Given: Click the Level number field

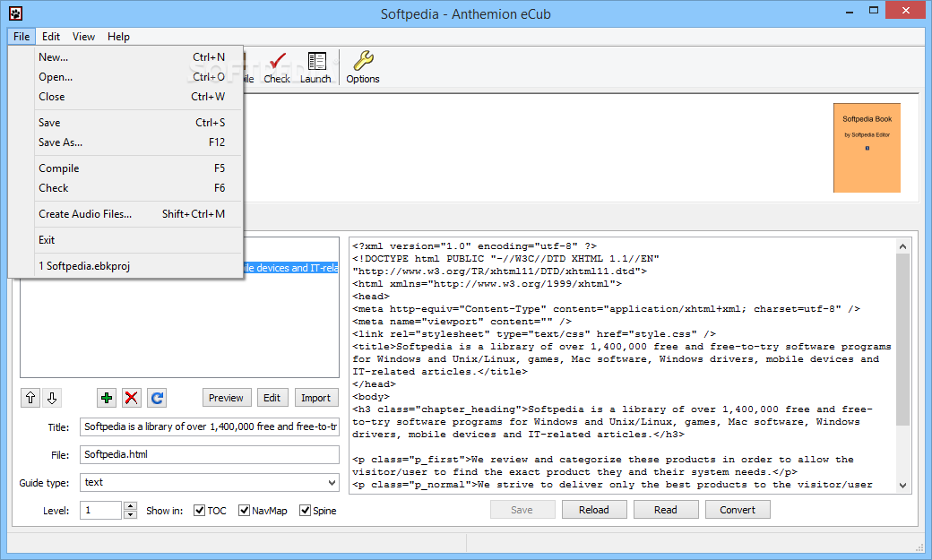Looking at the screenshot, I should point(101,510).
